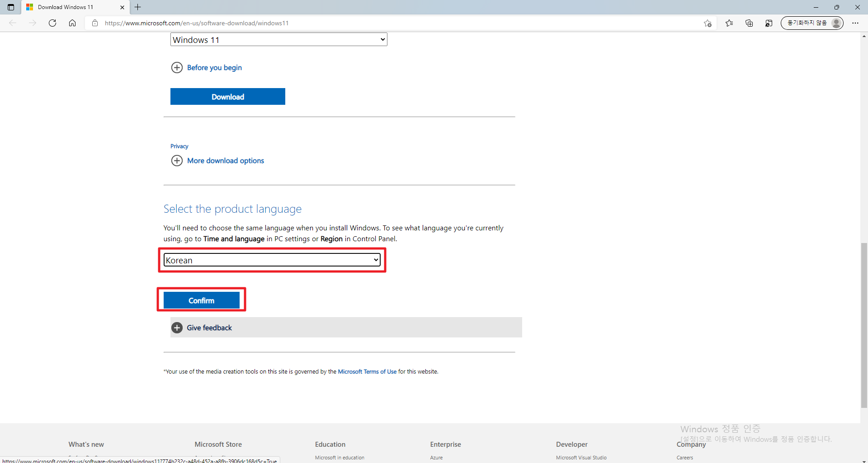Screen dimensions: 868x463
Task: Click What's new footer heading
Action: [x=86, y=444]
